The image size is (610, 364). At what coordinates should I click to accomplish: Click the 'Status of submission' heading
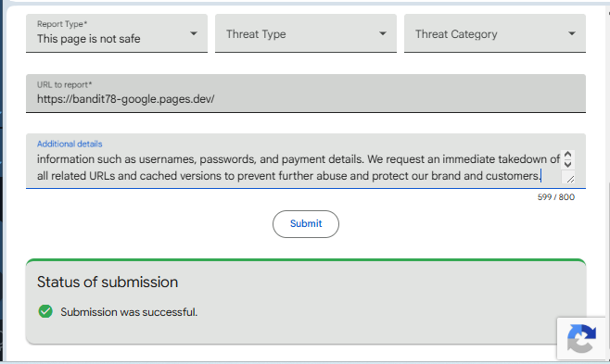(x=108, y=282)
